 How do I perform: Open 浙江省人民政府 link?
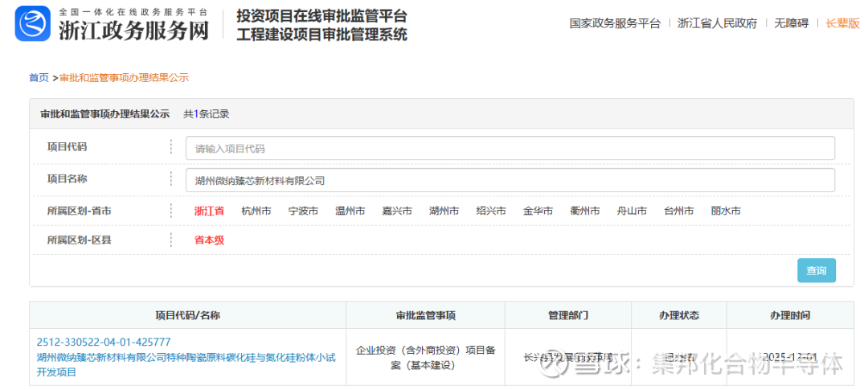pyautogui.click(x=718, y=23)
